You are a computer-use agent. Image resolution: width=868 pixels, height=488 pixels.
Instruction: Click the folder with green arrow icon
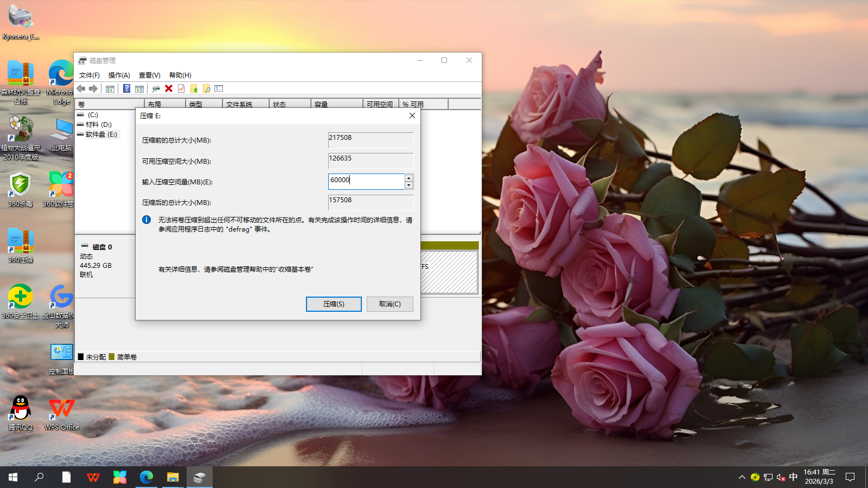point(194,88)
